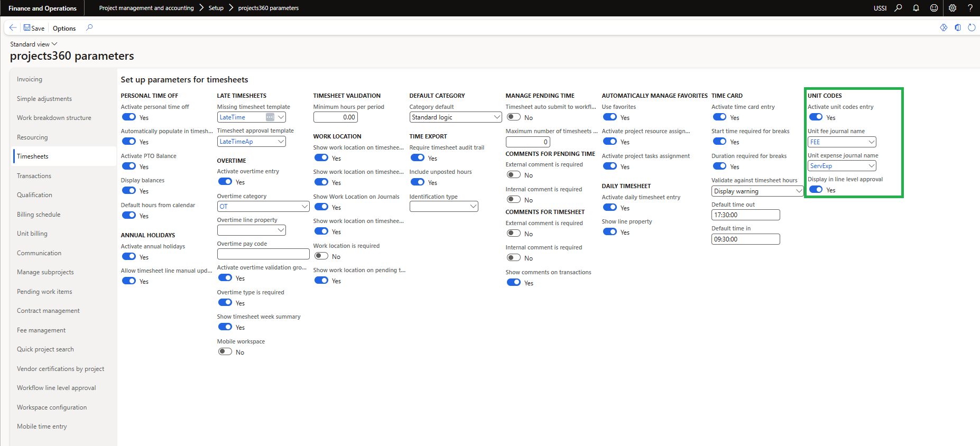Click the search magnifier in the top header

pos(898,8)
